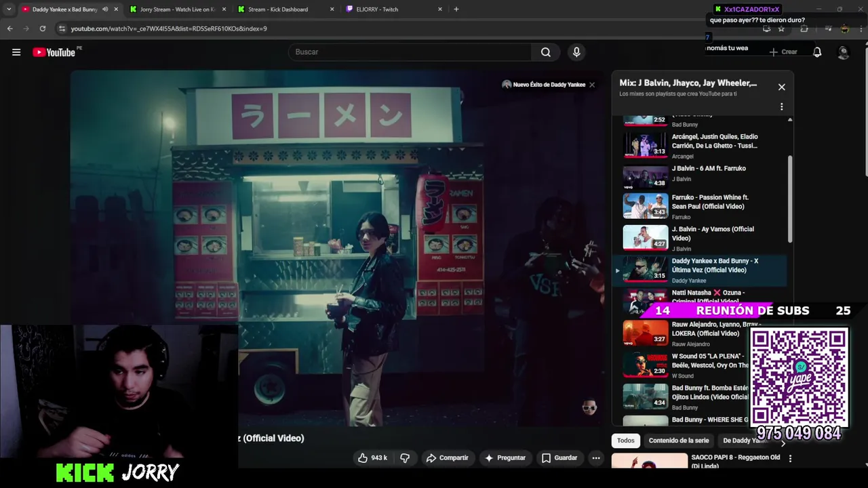The width and height of the screenshot is (868, 488).
Task: Start voice search with the microphone
Action: tap(576, 52)
